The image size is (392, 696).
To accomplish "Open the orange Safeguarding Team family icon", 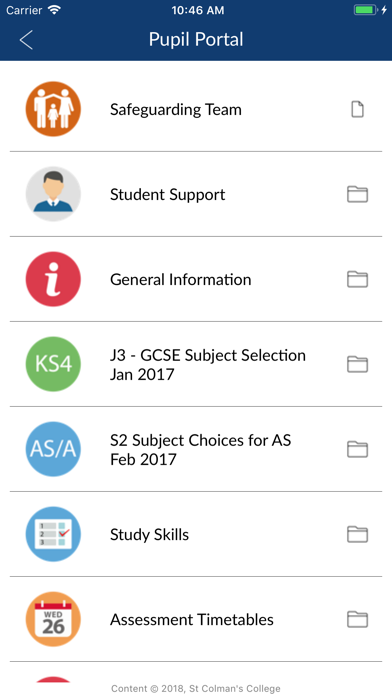I will click(x=53, y=109).
